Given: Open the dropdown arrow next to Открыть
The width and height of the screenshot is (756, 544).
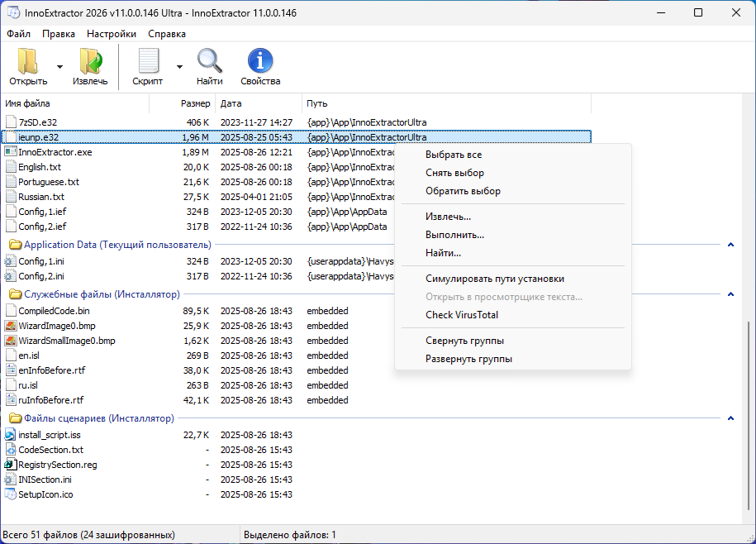Looking at the screenshot, I should click(59, 66).
